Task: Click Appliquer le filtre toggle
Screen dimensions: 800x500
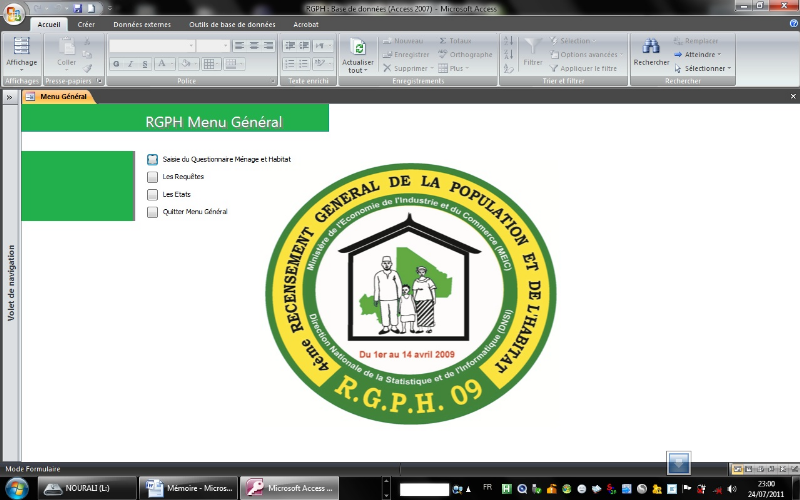Action: (x=583, y=68)
